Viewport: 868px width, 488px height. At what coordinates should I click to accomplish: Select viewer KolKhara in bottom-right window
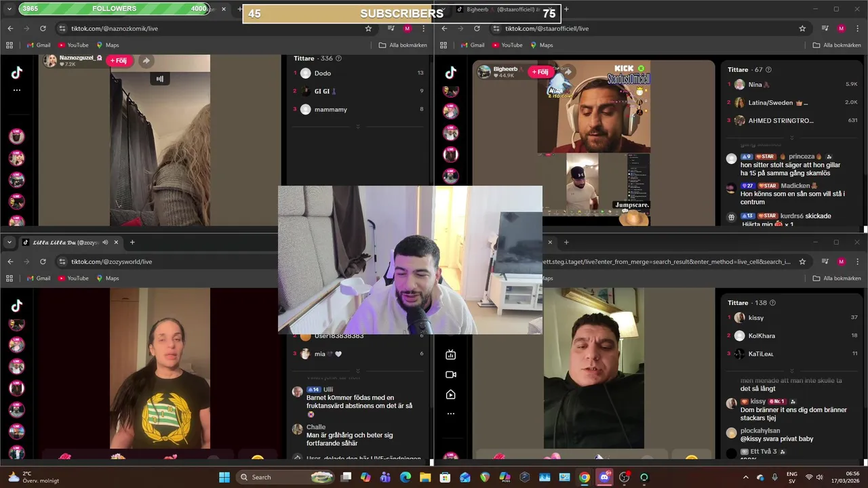tap(762, 335)
